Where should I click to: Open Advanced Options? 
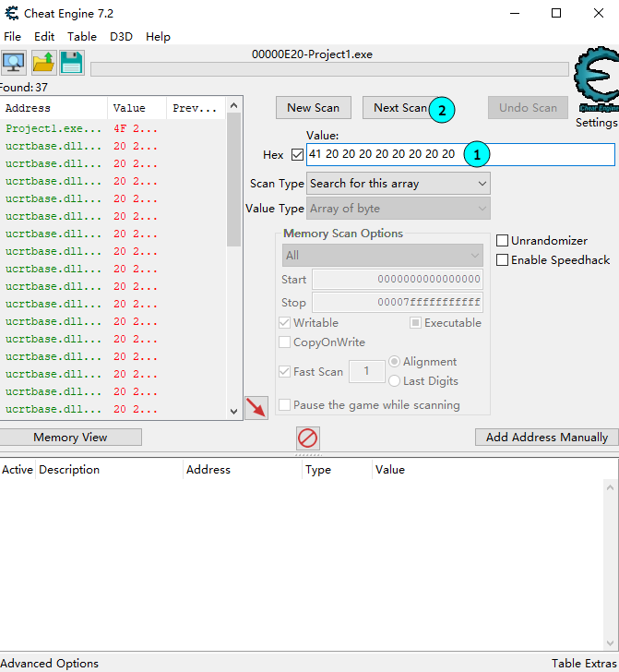[49, 663]
